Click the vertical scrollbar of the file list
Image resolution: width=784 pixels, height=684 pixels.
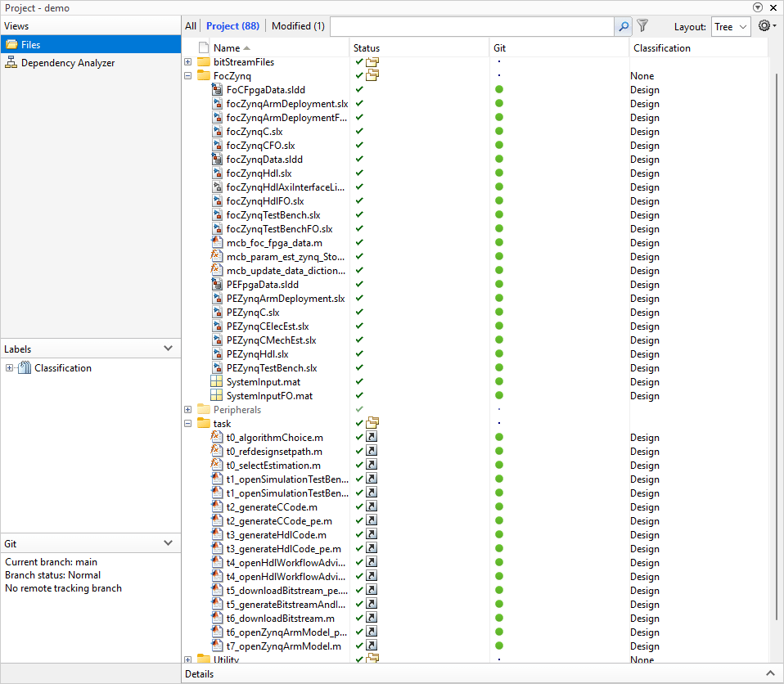776,345
